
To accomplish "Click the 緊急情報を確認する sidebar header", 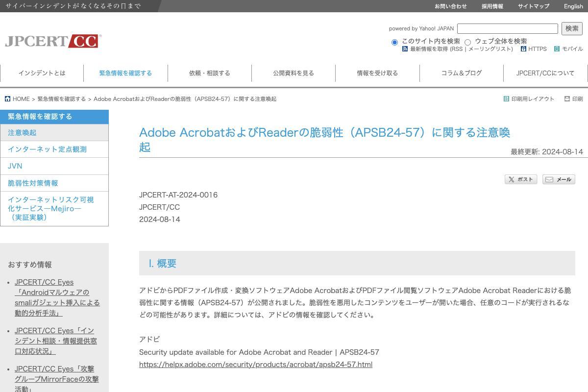I will point(54,117).
